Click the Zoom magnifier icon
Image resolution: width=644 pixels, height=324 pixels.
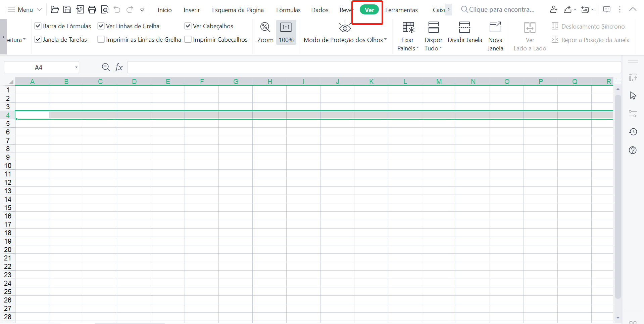(265, 27)
